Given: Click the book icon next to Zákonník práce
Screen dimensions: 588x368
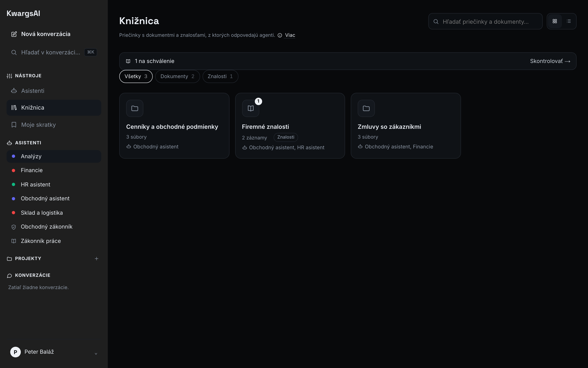Looking at the screenshot, I should (14, 241).
